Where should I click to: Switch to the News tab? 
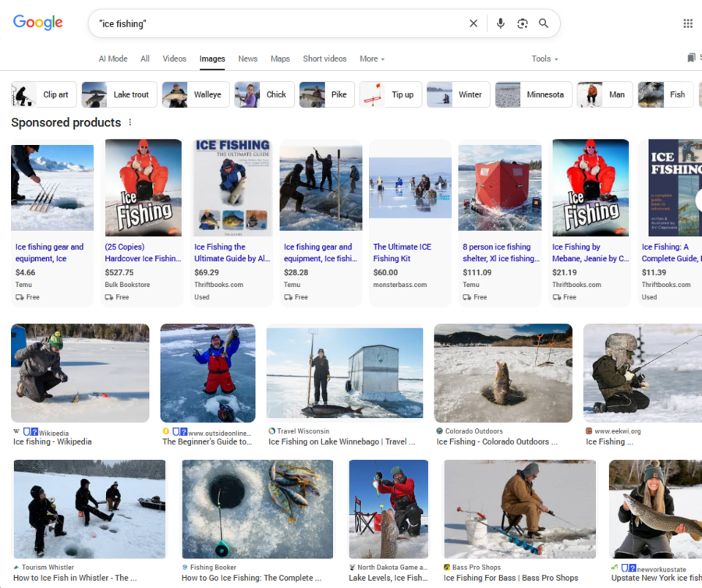(248, 58)
